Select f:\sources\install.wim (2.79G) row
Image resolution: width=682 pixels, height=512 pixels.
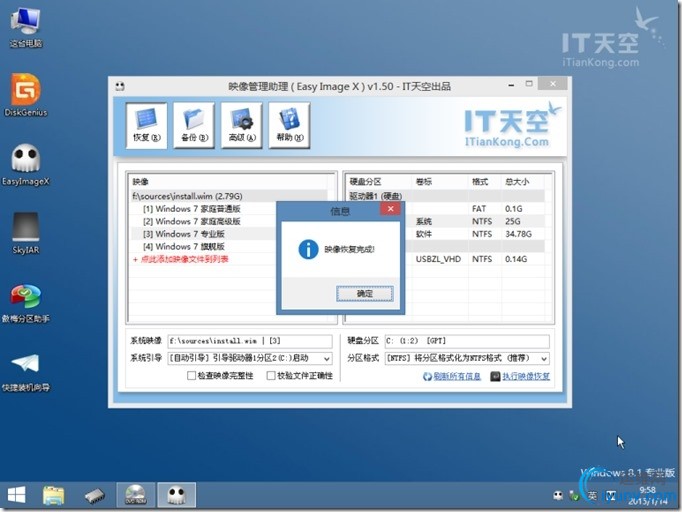click(229, 196)
